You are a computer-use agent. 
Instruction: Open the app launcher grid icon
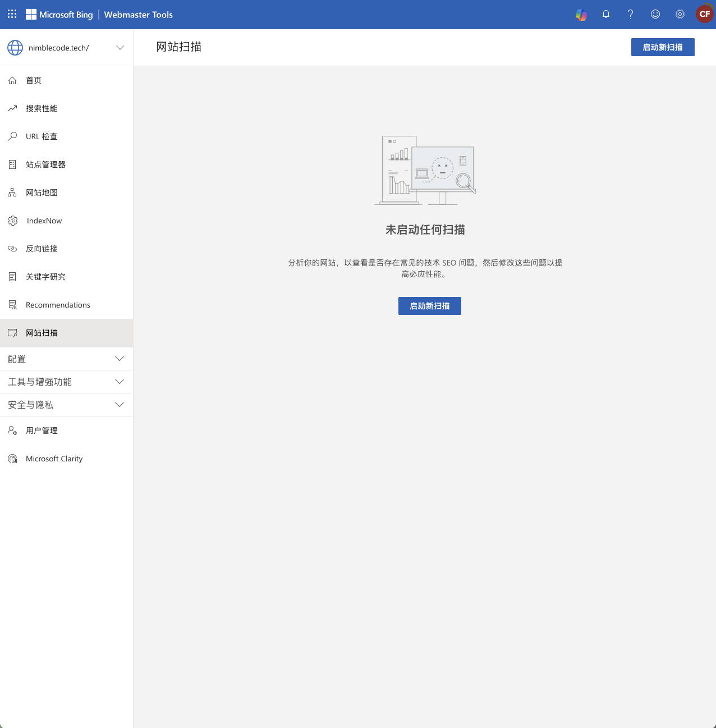click(x=12, y=14)
